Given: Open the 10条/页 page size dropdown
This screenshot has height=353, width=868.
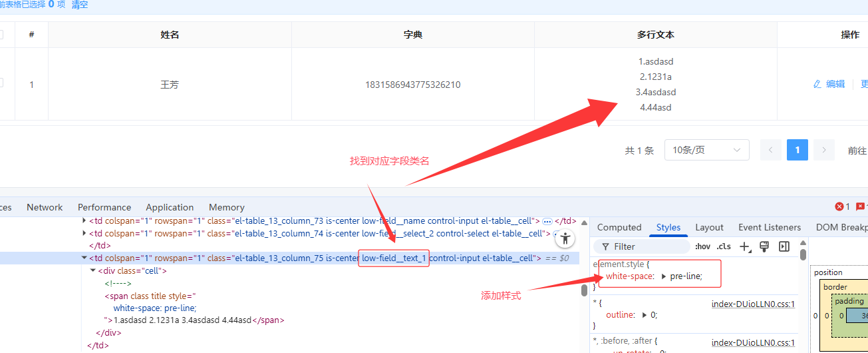Looking at the screenshot, I should pos(706,150).
